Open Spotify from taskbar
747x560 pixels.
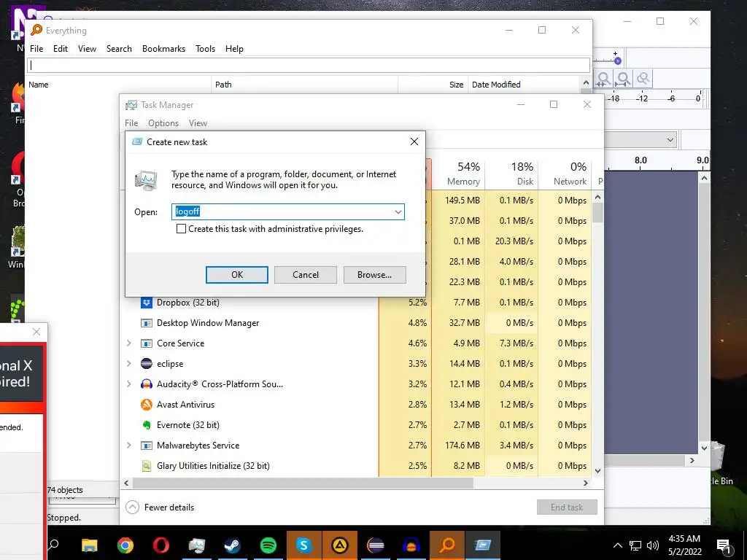coord(268,545)
